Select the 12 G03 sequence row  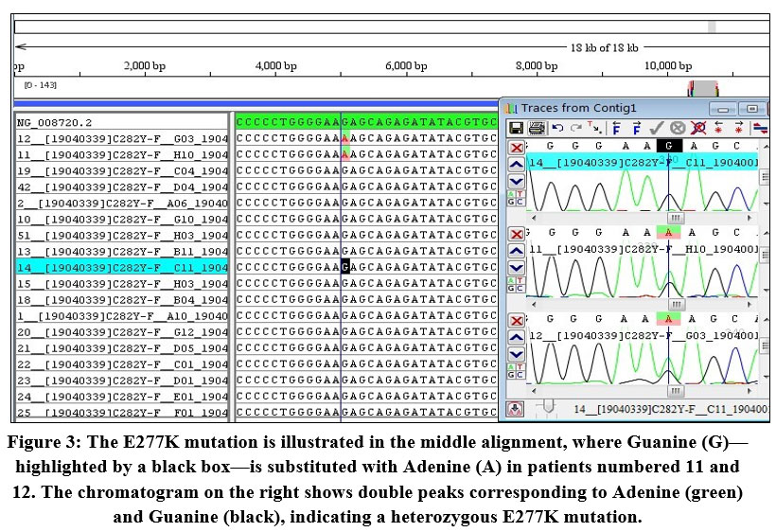121,139
